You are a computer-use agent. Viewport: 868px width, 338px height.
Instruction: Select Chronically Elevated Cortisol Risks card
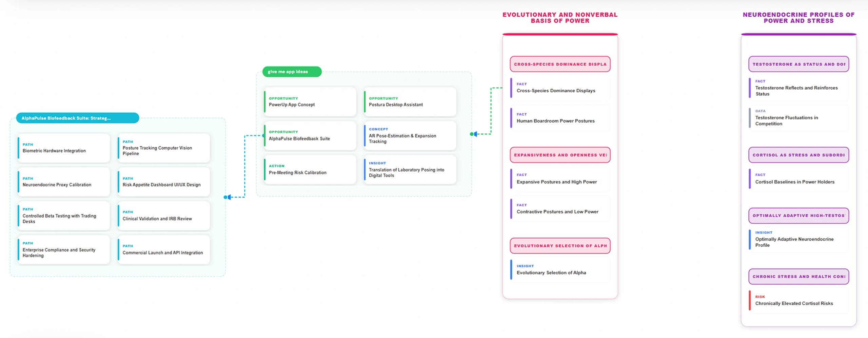pos(799,300)
